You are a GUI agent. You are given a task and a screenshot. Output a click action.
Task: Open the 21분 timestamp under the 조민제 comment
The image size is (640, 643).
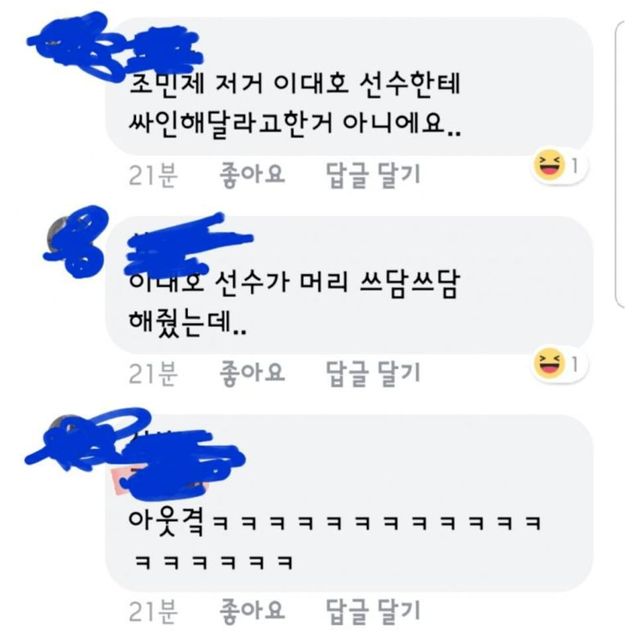153,176
